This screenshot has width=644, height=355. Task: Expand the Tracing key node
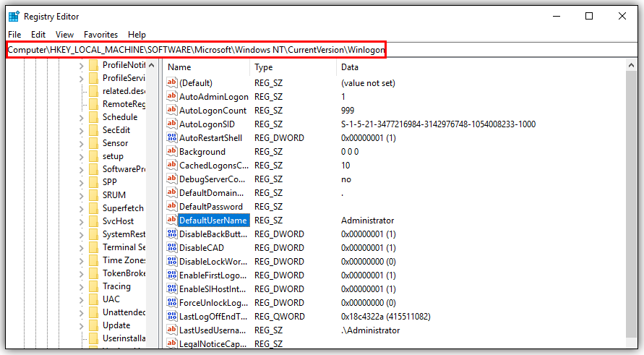[82, 287]
